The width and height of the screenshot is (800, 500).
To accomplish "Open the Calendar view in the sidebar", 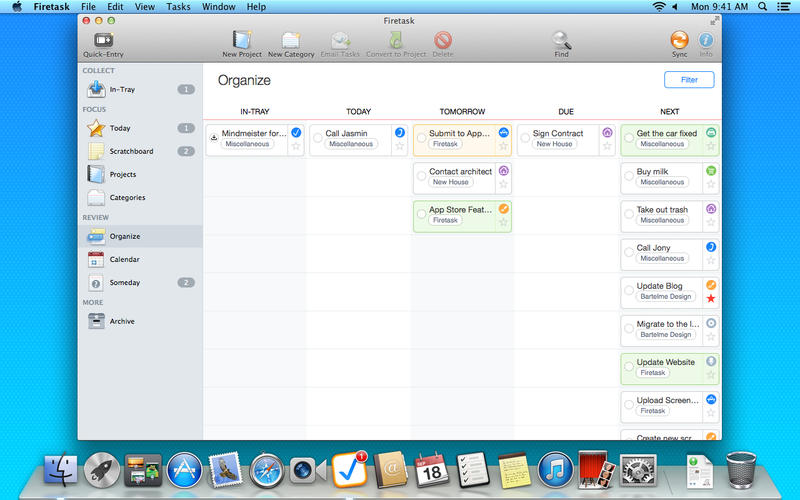I will point(123,259).
